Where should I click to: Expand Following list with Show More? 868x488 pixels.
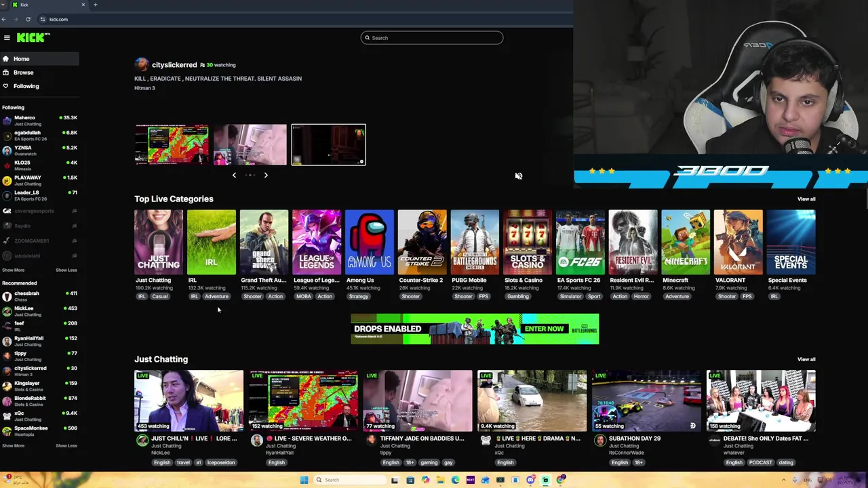13,270
